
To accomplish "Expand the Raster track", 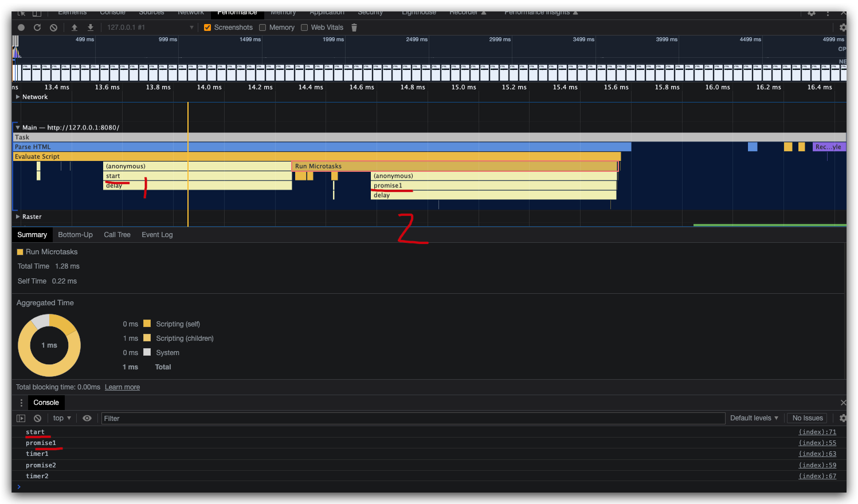I will pos(18,216).
